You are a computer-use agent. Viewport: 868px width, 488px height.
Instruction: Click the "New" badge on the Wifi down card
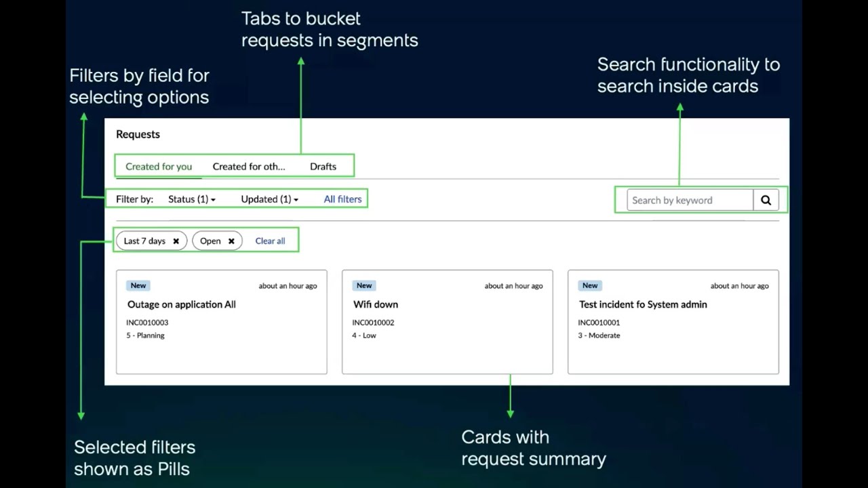(x=364, y=285)
